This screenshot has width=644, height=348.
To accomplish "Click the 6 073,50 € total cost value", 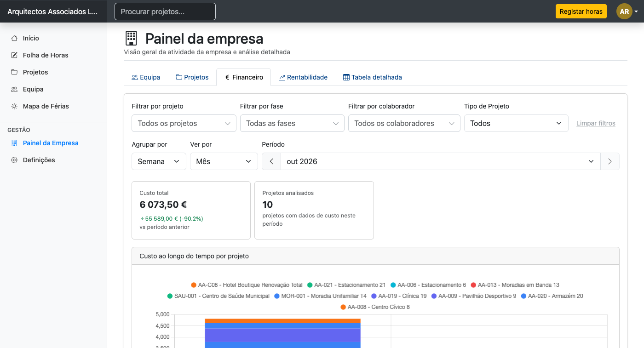I will pos(163,205).
